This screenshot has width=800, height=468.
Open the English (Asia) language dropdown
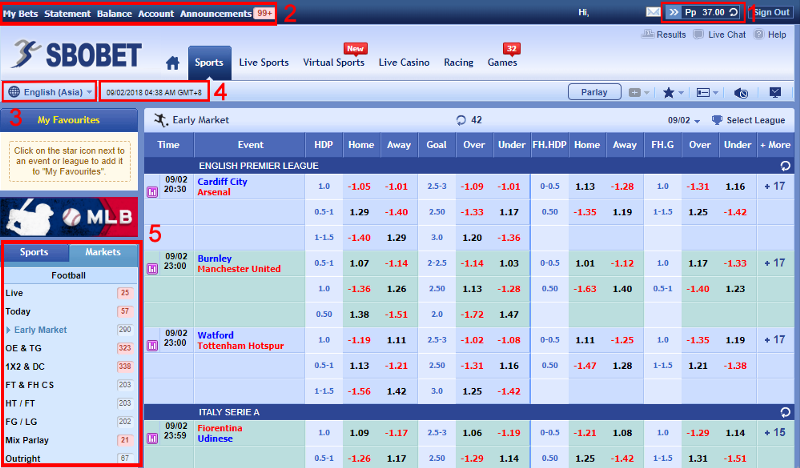tap(49, 92)
